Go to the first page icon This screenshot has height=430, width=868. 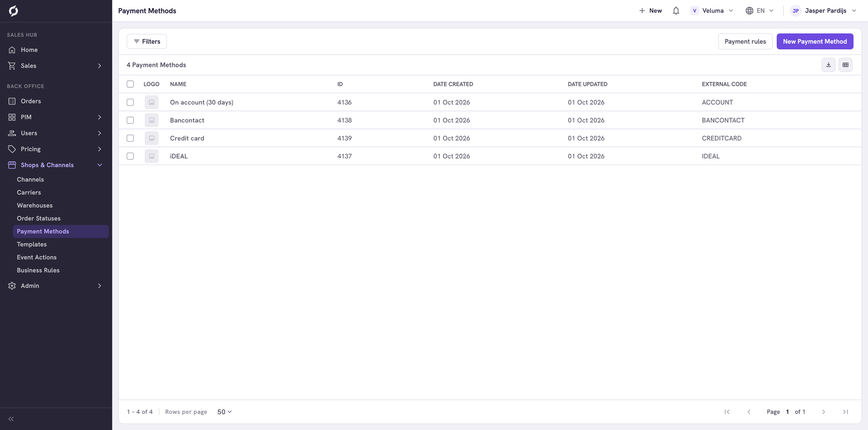click(727, 412)
